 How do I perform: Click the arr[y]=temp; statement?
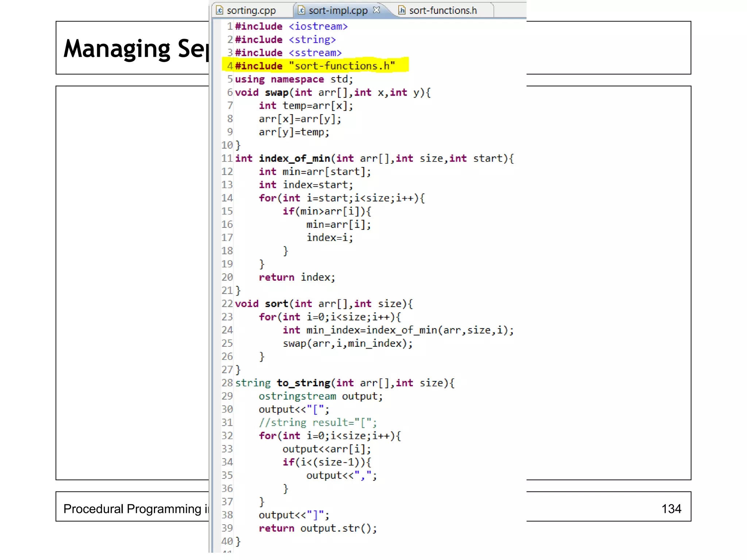[x=294, y=132]
